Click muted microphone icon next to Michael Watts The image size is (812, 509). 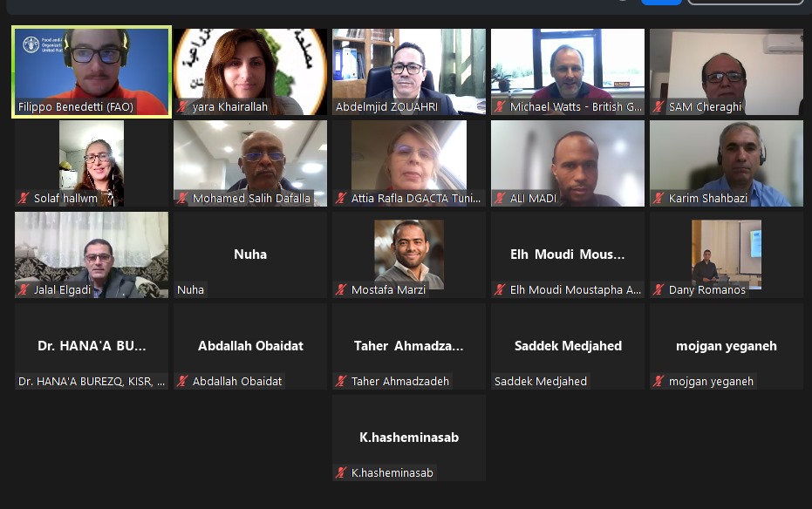click(x=500, y=107)
